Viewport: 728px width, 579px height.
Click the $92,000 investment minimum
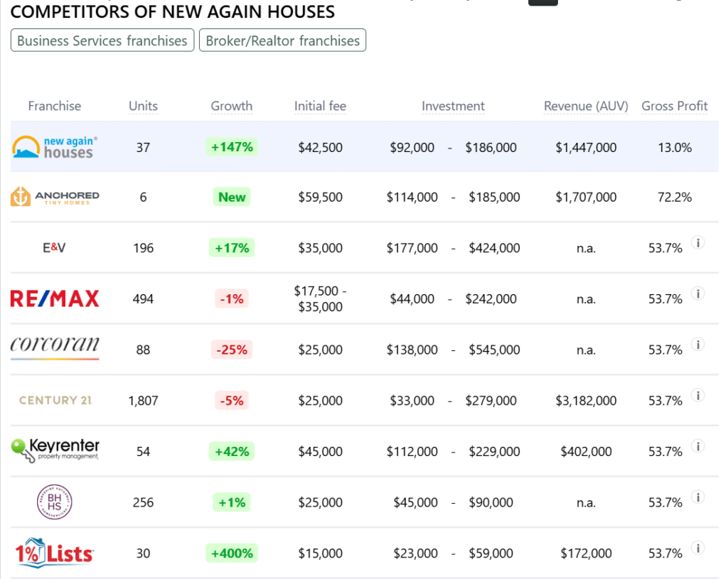coord(412,148)
